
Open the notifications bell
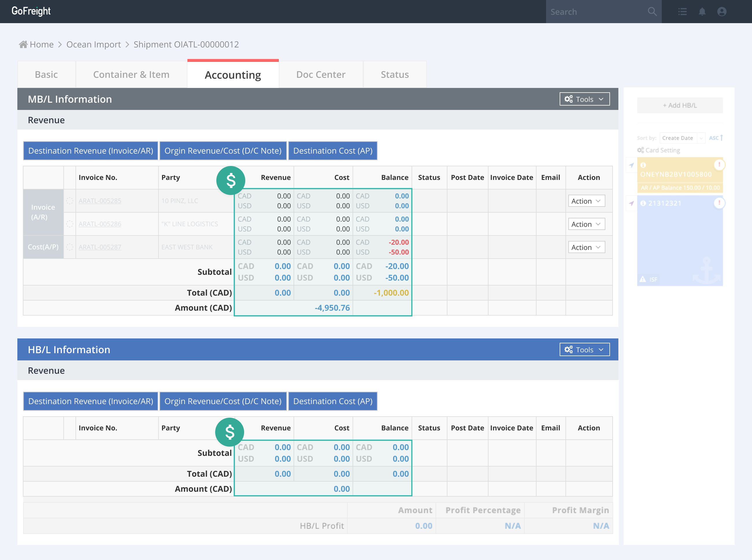[x=702, y=12]
